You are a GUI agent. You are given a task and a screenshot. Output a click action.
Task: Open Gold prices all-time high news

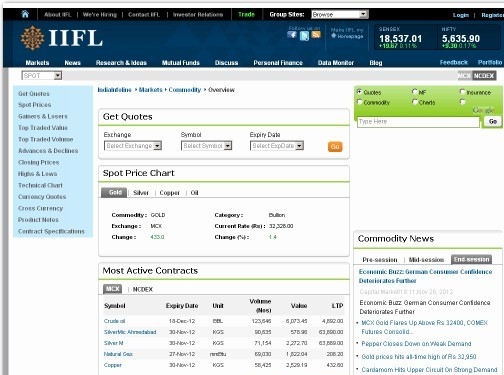pos(419,357)
